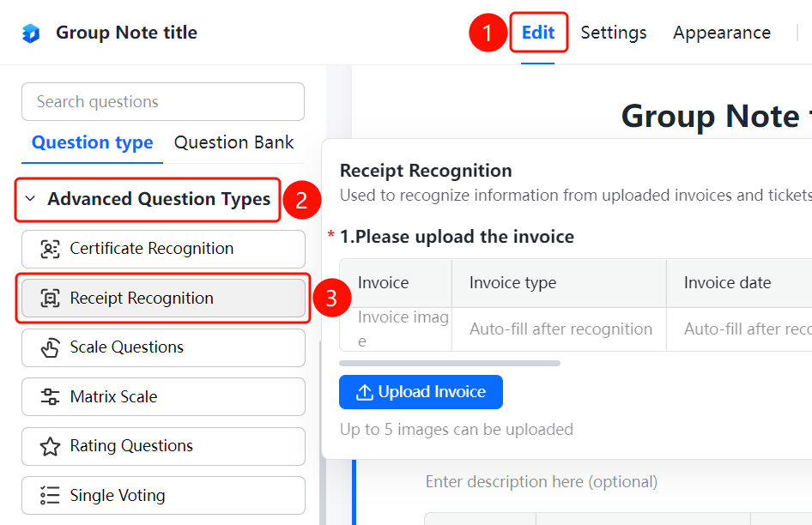Click the 'Please upload the invoice' question title
The height and width of the screenshot is (525, 812).
457,237
